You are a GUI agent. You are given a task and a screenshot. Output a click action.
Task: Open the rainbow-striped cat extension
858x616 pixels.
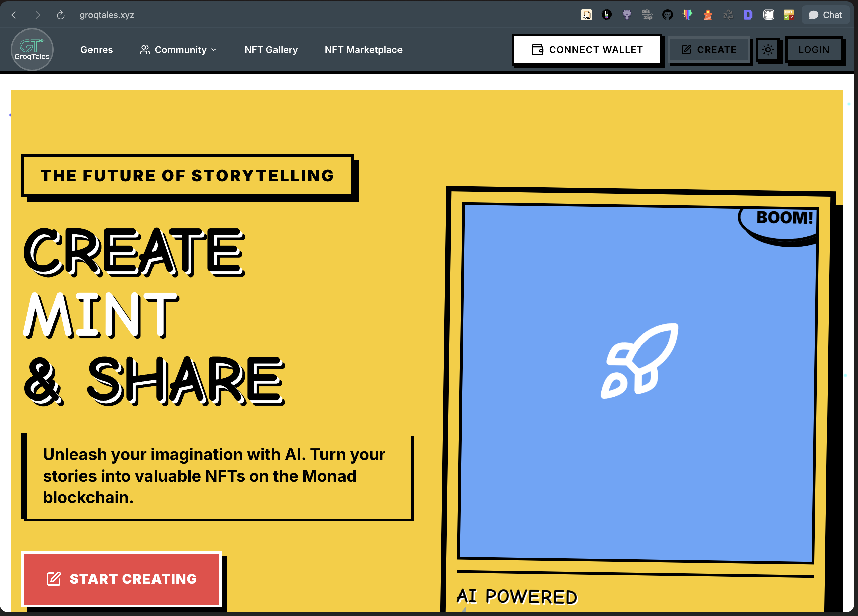[687, 15]
